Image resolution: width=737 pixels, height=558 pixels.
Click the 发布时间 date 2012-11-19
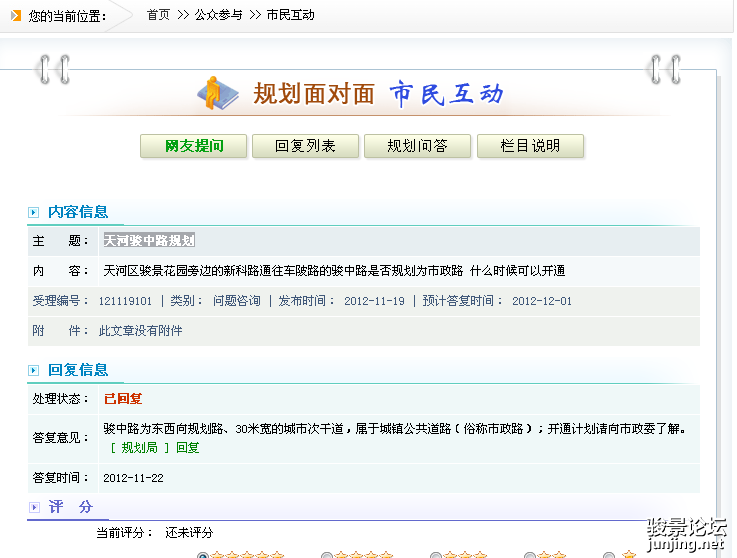pyautogui.click(x=374, y=301)
